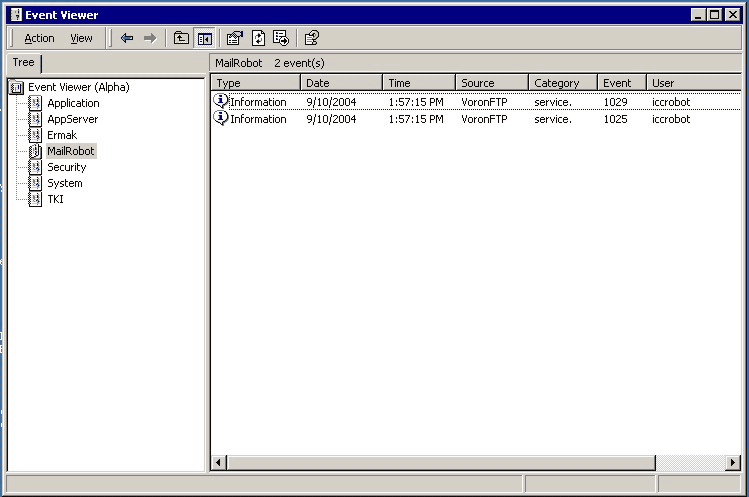Click the Export List toolbar icon
Image resolution: width=749 pixels, height=497 pixels.
[281, 38]
